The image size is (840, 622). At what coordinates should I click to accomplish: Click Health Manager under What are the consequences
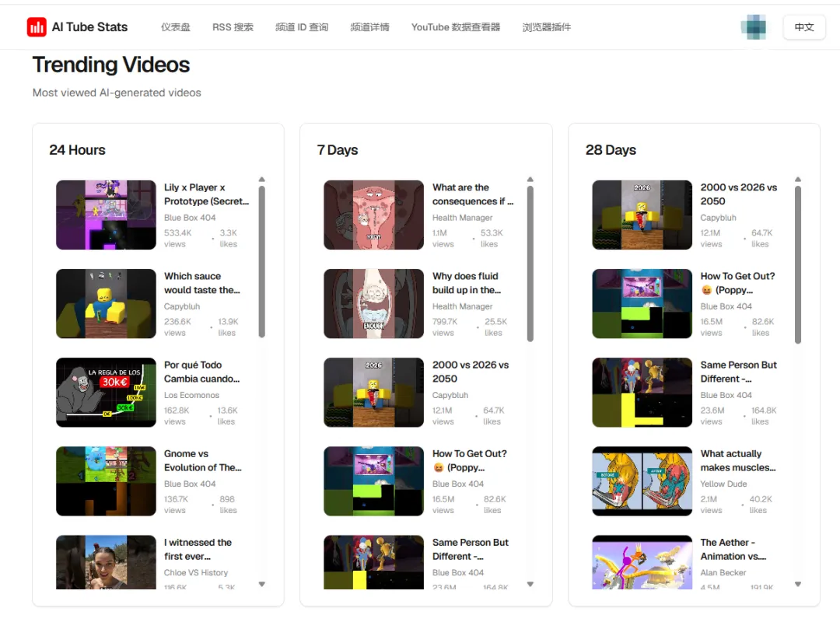(462, 218)
